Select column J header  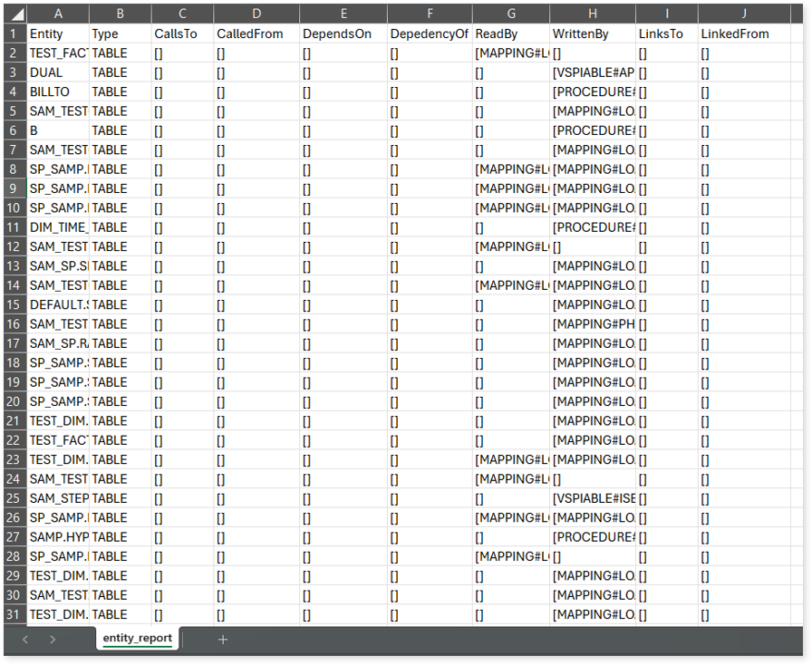click(x=743, y=14)
